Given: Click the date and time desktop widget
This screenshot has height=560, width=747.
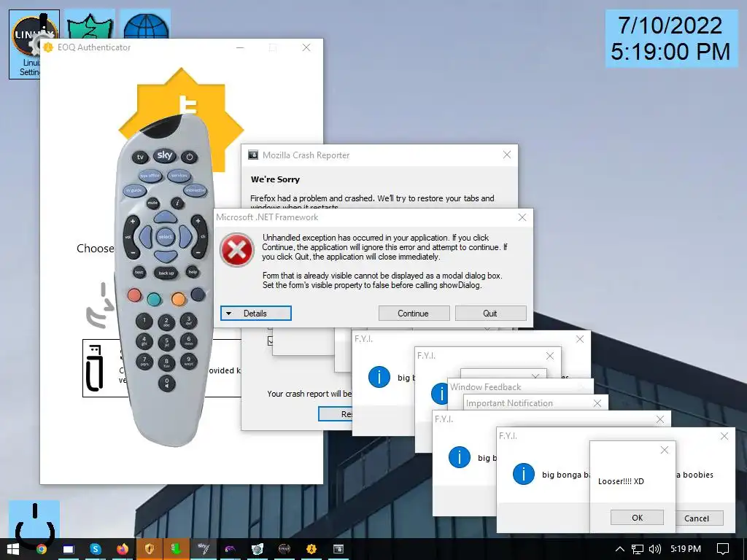Looking at the screenshot, I should (671, 39).
